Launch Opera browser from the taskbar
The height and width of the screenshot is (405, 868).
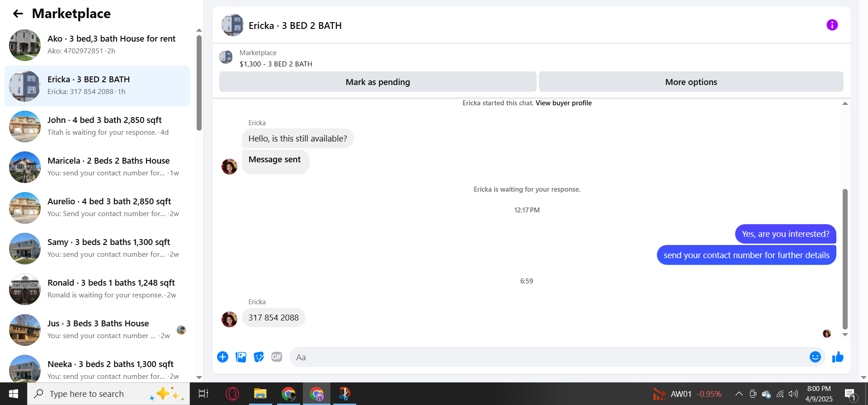coord(232,394)
